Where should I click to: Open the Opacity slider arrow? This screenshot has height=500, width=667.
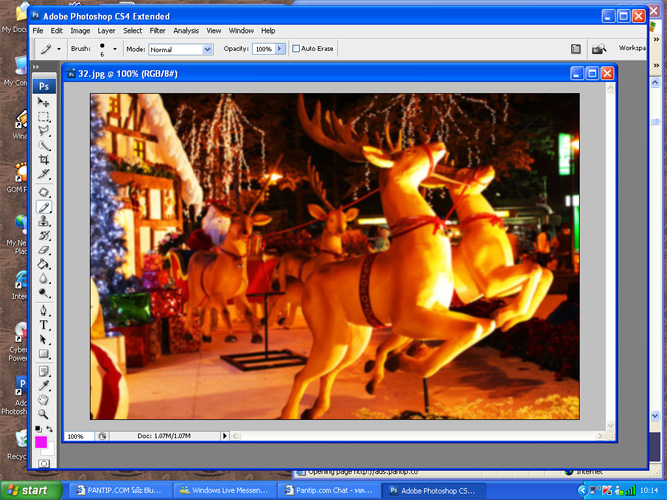click(x=280, y=49)
